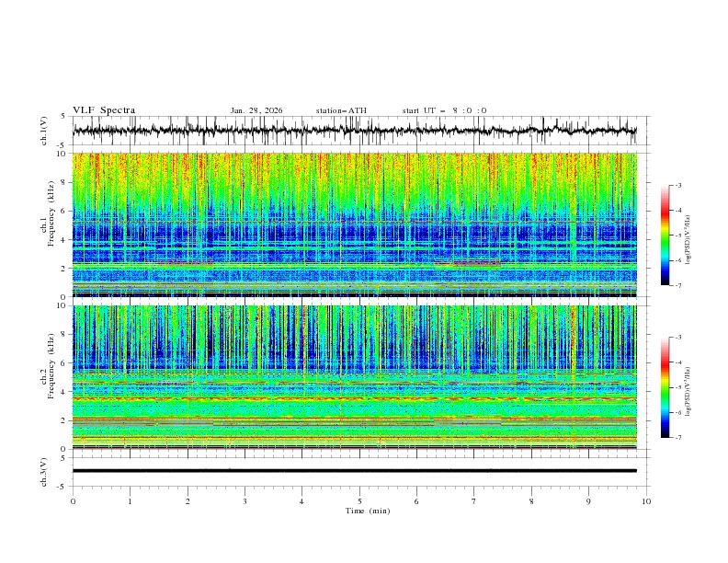The height and width of the screenshot is (563, 728).
Task: Click the ch.1(V) waveform trace panel
Action: pyautogui.click(x=358, y=131)
